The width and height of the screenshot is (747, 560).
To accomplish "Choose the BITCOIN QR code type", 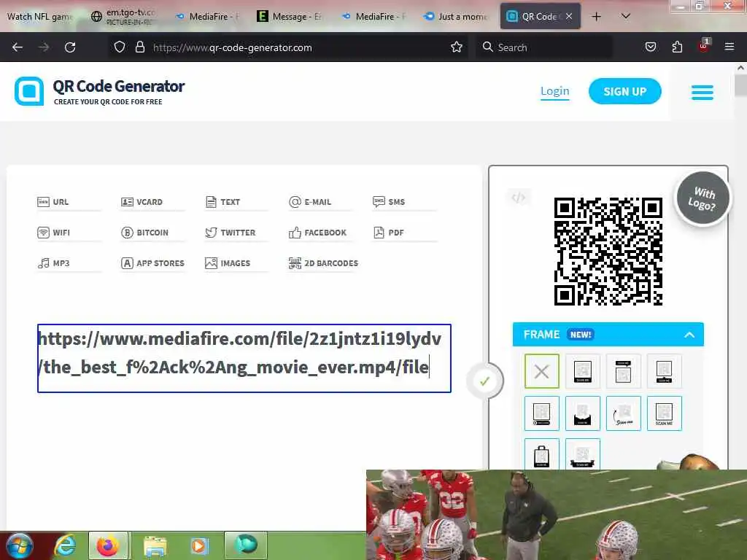I will pyautogui.click(x=145, y=233).
